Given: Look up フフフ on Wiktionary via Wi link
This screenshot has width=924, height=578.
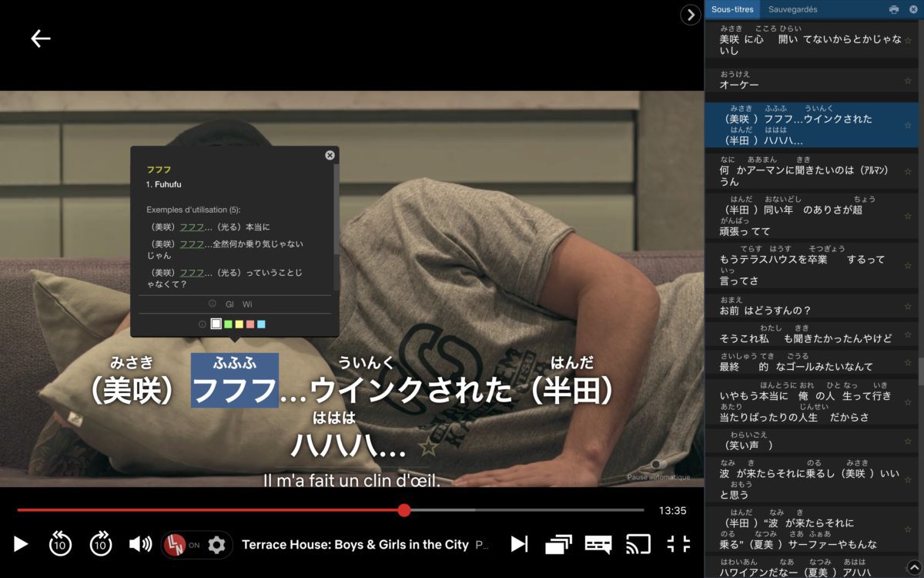Looking at the screenshot, I should pos(247,304).
